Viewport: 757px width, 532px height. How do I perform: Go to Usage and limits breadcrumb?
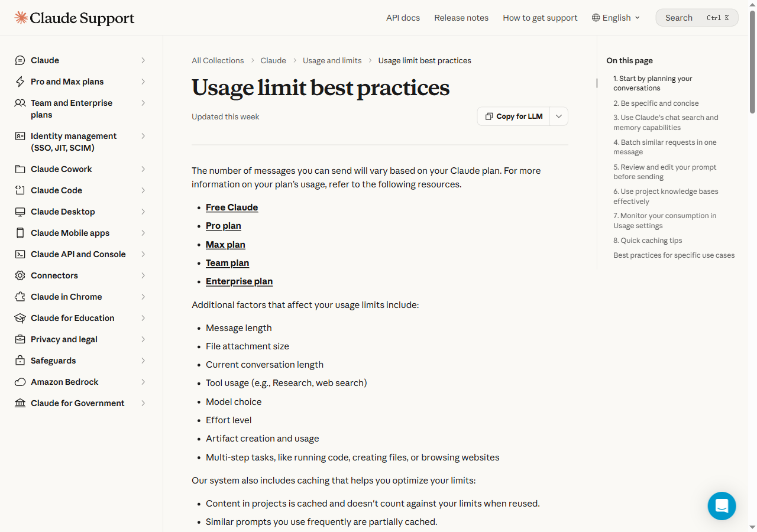point(332,60)
